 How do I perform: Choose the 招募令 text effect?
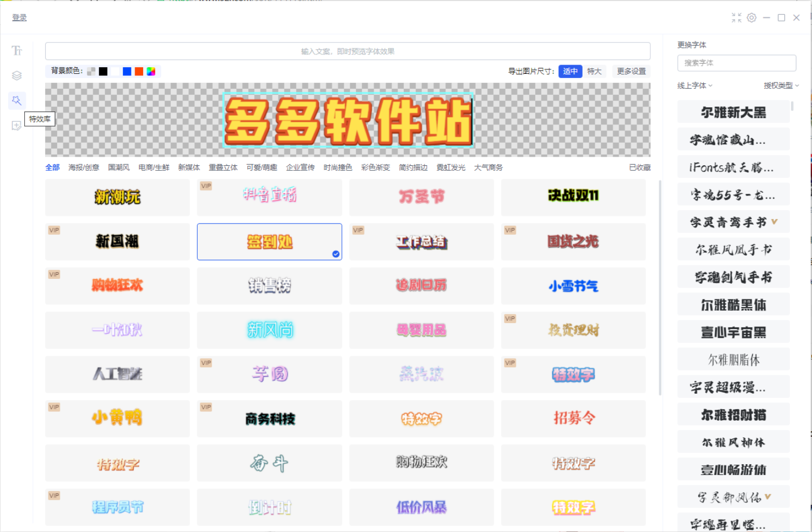[573, 418]
